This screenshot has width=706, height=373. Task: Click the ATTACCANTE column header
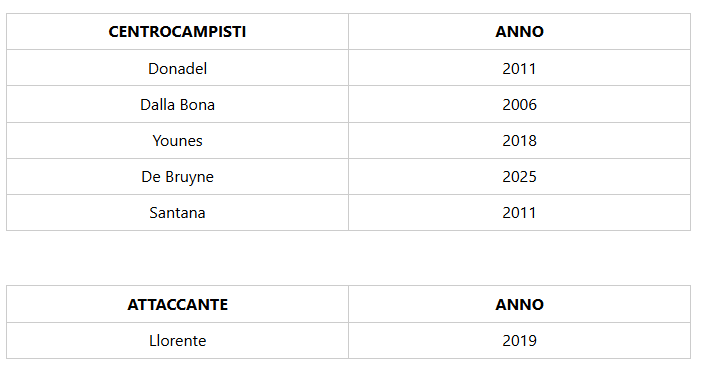[x=177, y=305]
